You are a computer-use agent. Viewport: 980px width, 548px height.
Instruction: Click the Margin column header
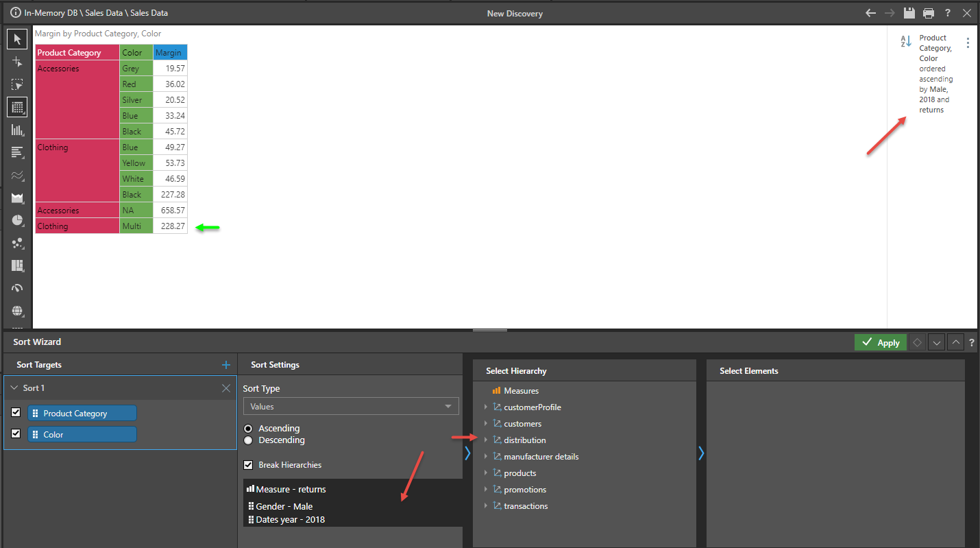(169, 53)
